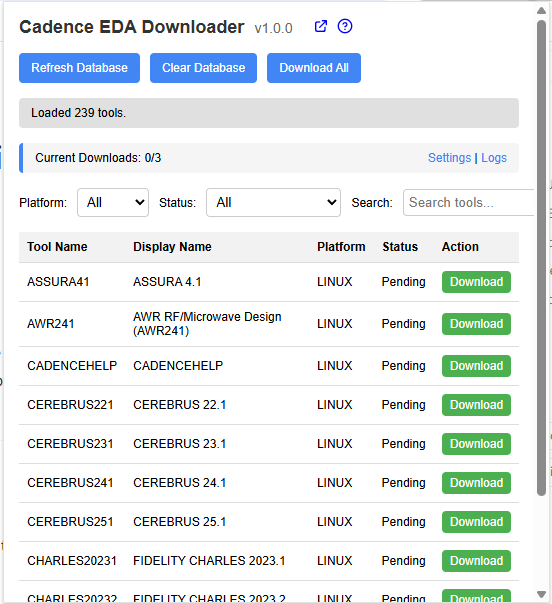Open the Settings link
The height and width of the screenshot is (604, 552).
(450, 158)
